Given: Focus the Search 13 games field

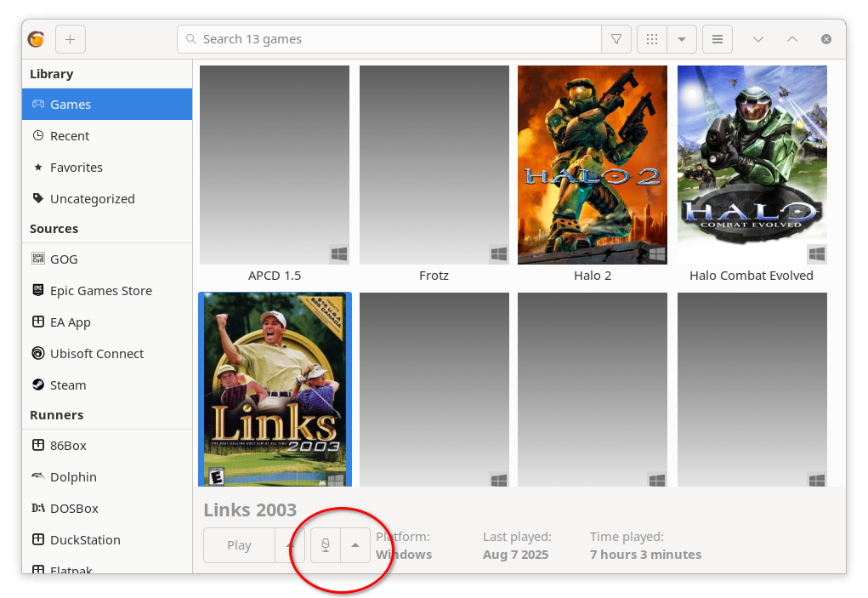Looking at the screenshot, I should (389, 39).
